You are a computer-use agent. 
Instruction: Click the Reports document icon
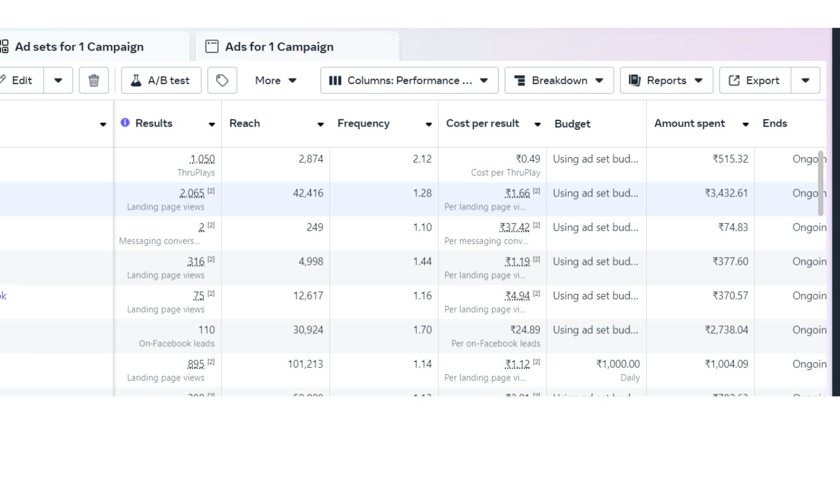click(x=634, y=81)
